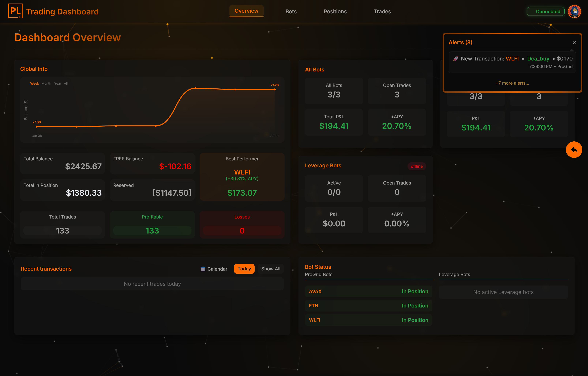Open the Positions tab

(335, 11)
